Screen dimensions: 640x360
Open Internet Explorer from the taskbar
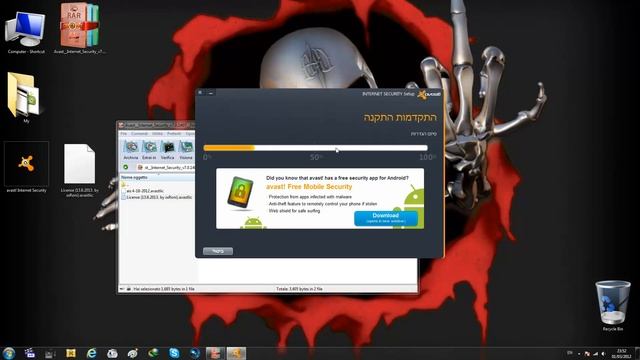click(x=91, y=353)
